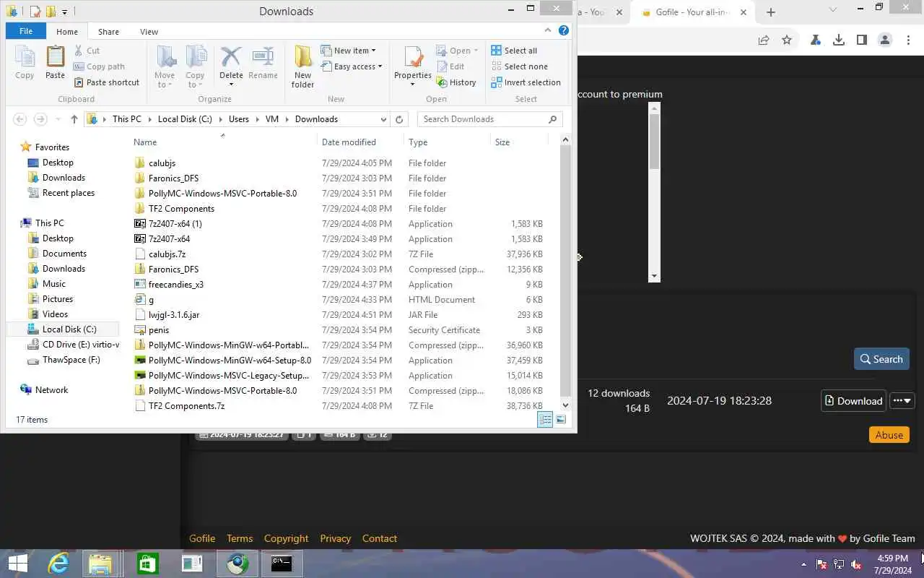
Task: Click Copy path in the ribbon
Action: [99, 66]
